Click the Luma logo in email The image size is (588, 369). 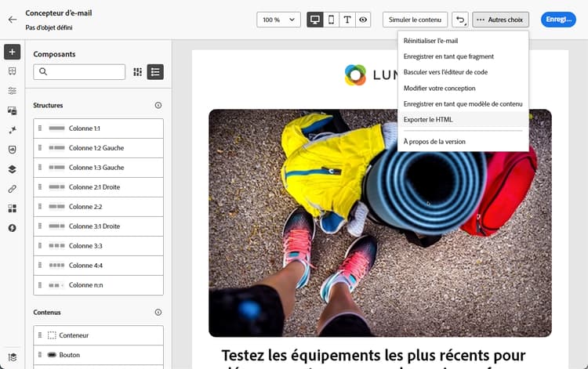(x=371, y=75)
